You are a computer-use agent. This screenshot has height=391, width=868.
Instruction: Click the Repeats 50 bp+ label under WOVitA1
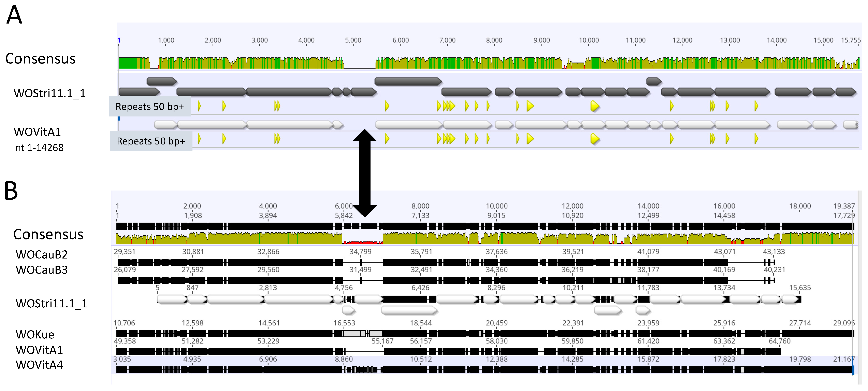(x=151, y=141)
